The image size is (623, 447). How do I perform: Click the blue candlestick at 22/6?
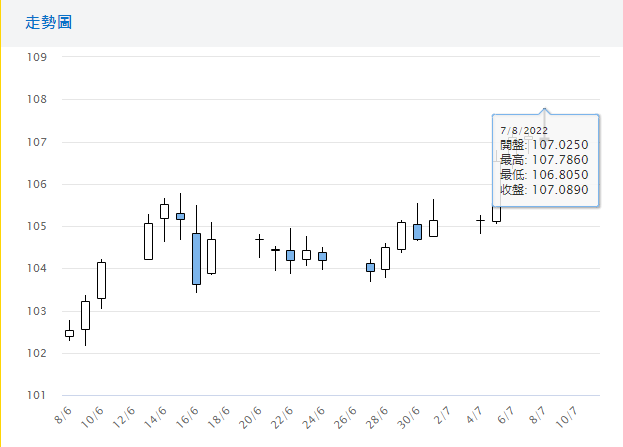point(290,255)
